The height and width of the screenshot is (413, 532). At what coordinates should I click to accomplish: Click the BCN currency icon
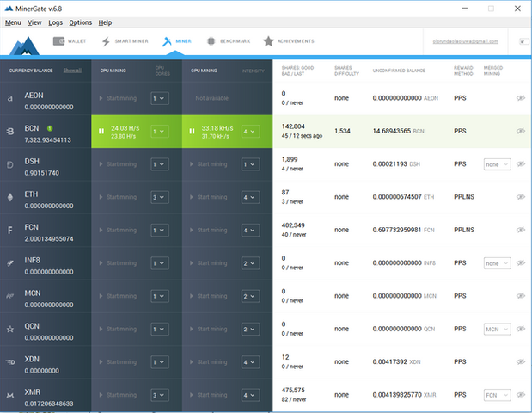(10, 131)
